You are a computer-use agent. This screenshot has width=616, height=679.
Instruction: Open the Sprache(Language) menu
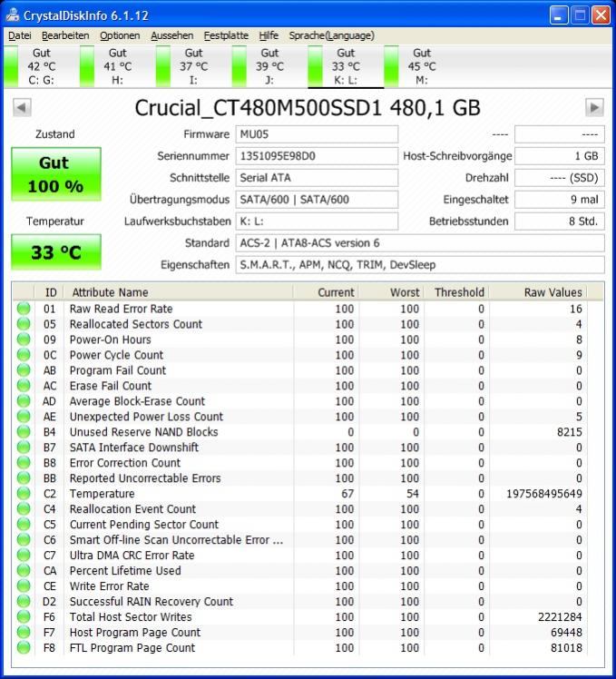click(332, 35)
